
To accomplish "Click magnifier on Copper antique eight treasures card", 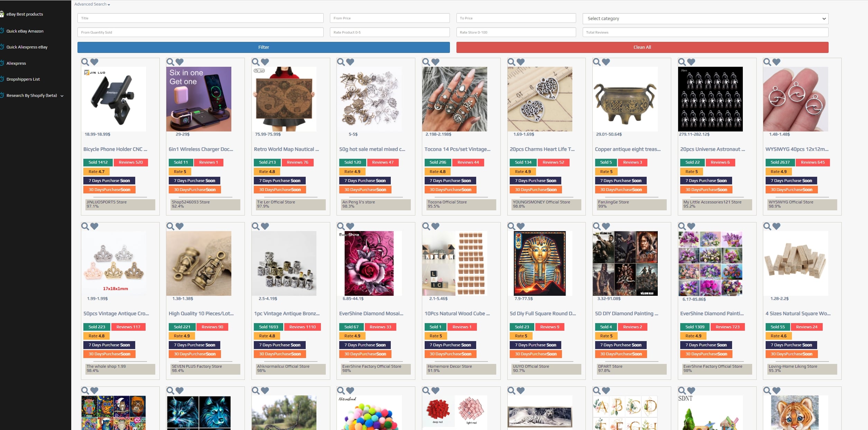I will pyautogui.click(x=597, y=62).
